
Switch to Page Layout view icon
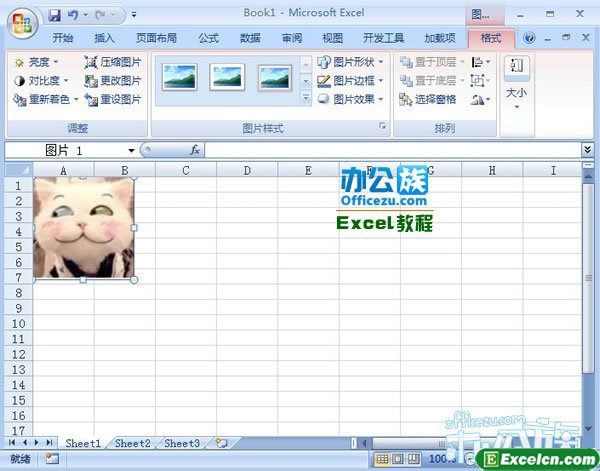398,458
